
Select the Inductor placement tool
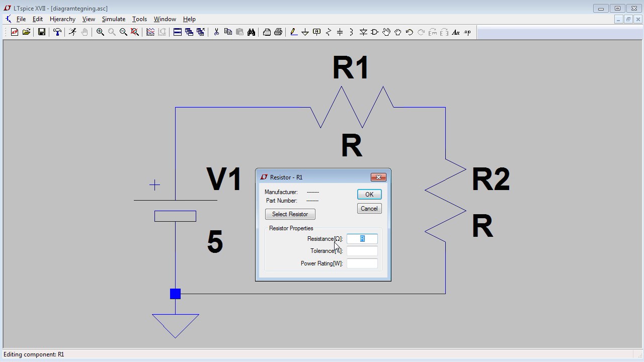352,32
